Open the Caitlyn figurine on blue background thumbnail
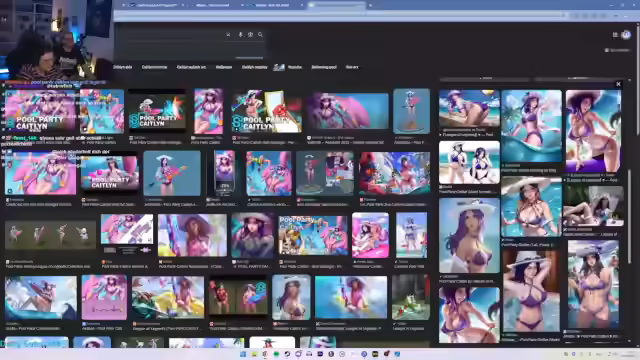 coord(411,111)
